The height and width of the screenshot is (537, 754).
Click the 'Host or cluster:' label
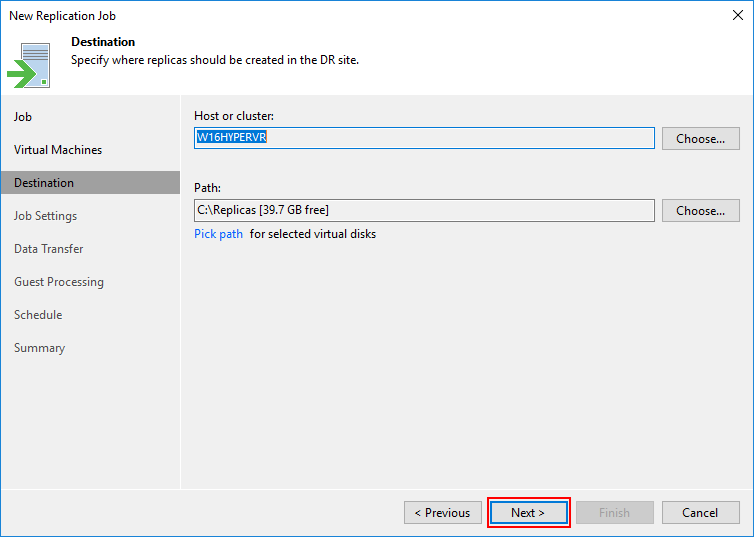pyautogui.click(x=234, y=116)
